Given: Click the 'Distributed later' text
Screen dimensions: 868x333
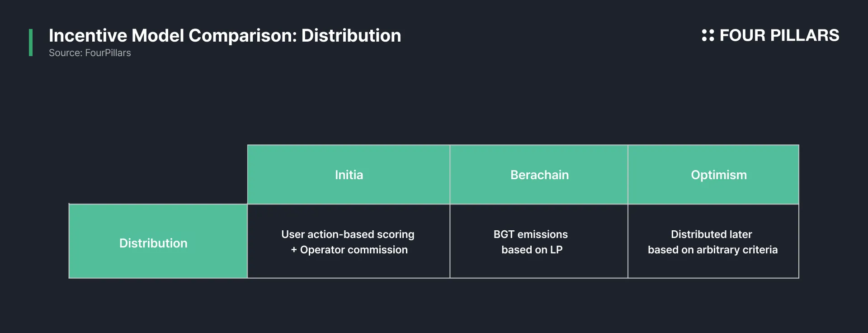Looking at the screenshot, I should (x=712, y=234).
